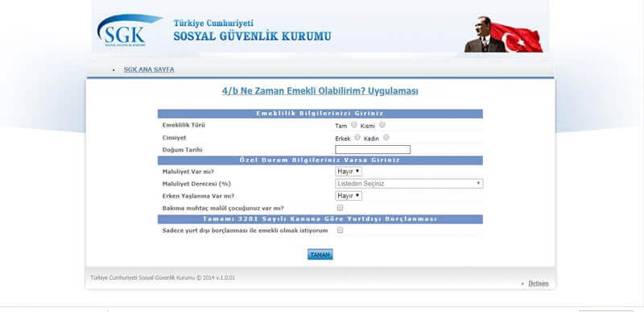Click the Atatürk and flag banner image
Screen dimensions: 644x312
point(504,34)
